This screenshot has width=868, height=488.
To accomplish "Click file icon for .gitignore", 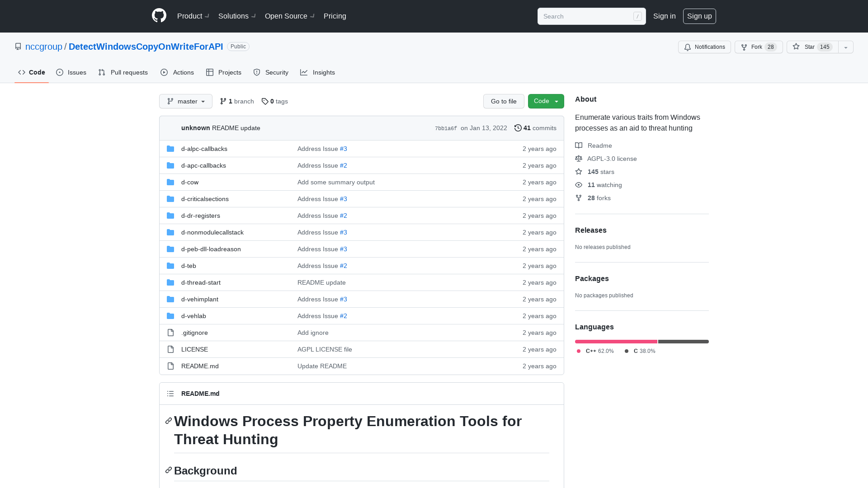I will 170,333.
